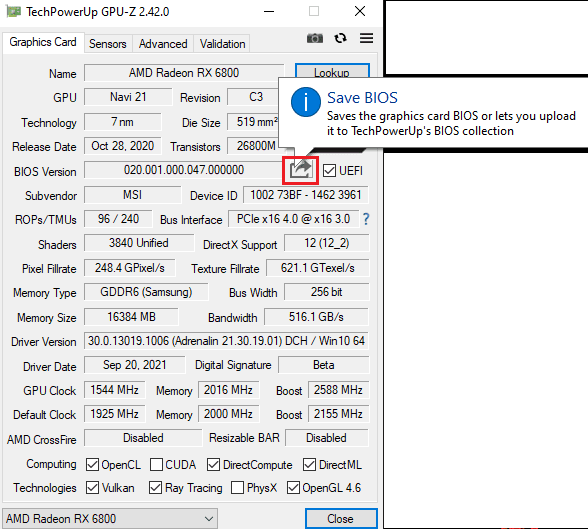Image resolution: width=588 pixels, height=529 pixels.
Task: Switch to the Advanced tab
Action: pyautogui.click(x=163, y=44)
